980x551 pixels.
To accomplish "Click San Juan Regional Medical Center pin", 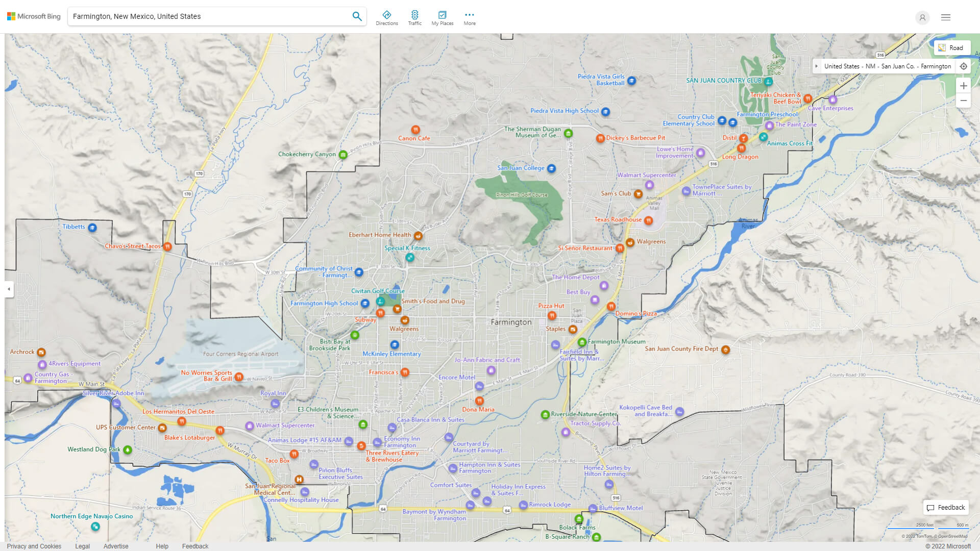I will pyautogui.click(x=299, y=479).
